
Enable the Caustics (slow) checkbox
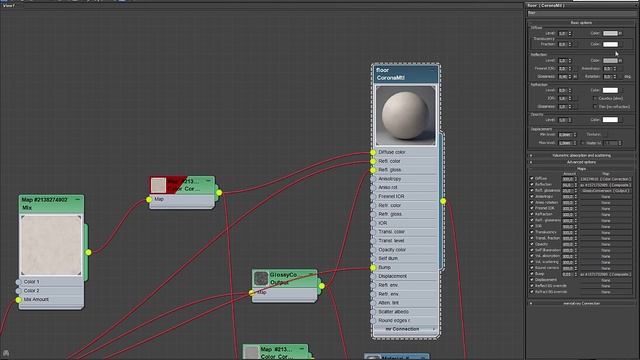[x=595, y=98]
